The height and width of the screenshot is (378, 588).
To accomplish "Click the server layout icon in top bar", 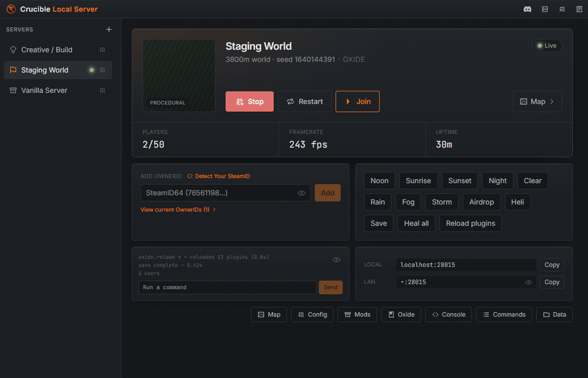I will point(545,9).
